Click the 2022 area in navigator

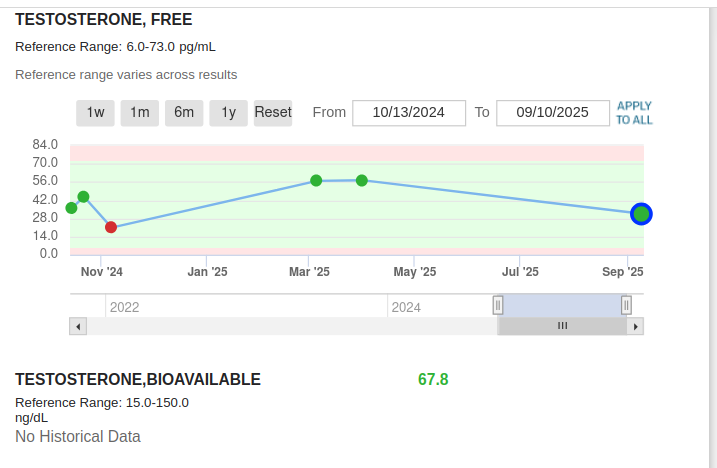(x=124, y=307)
